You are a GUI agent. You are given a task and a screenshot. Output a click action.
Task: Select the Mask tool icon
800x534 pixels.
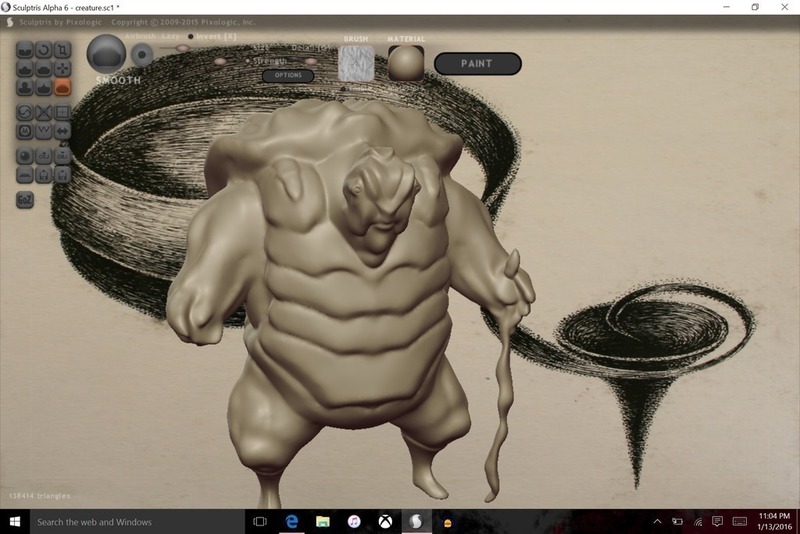pyautogui.click(x=25, y=131)
